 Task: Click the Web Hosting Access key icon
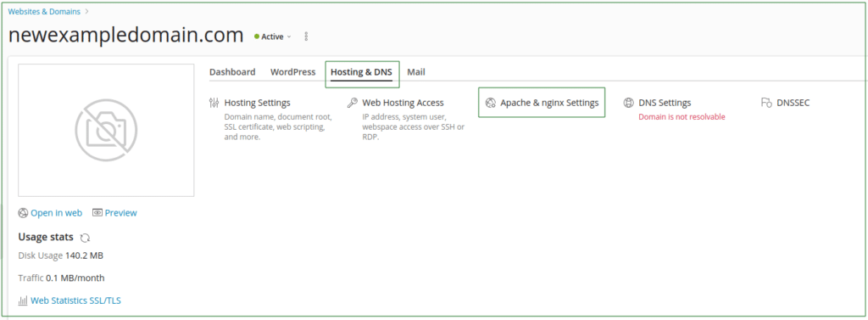point(352,103)
